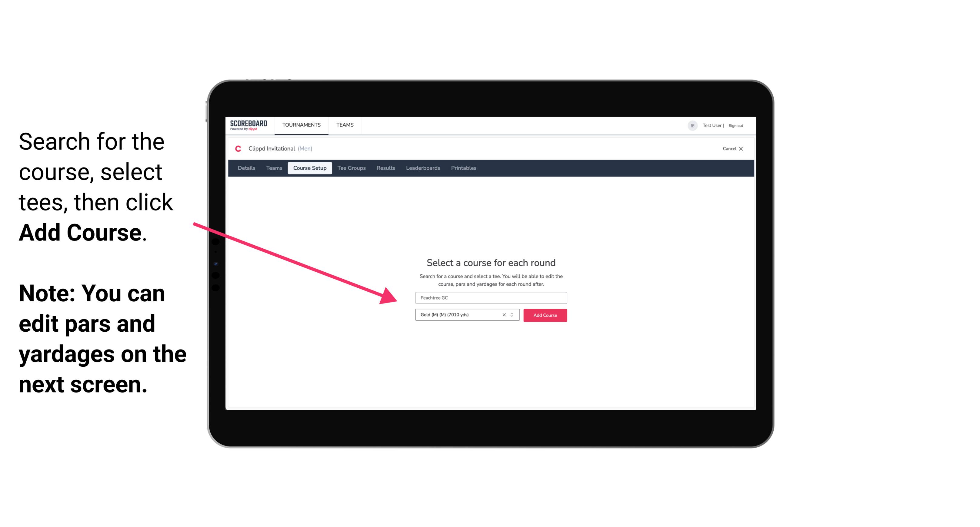This screenshot has width=980, height=527.
Task: Click the Add Course button
Action: click(x=544, y=315)
